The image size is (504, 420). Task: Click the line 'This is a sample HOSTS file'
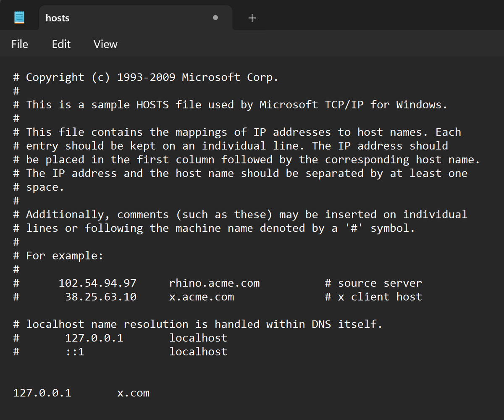click(230, 105)
